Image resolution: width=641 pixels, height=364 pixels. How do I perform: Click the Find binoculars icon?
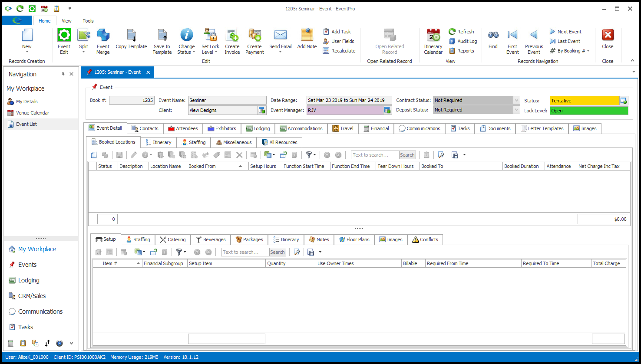pos(493,36)
